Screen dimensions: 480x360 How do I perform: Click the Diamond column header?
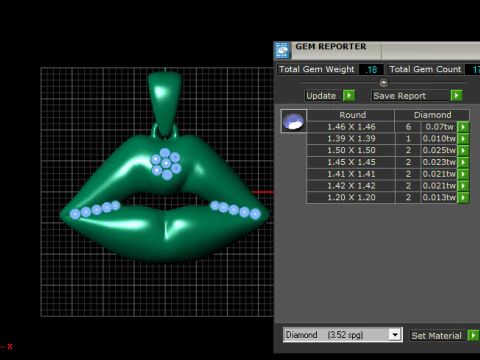432,115
